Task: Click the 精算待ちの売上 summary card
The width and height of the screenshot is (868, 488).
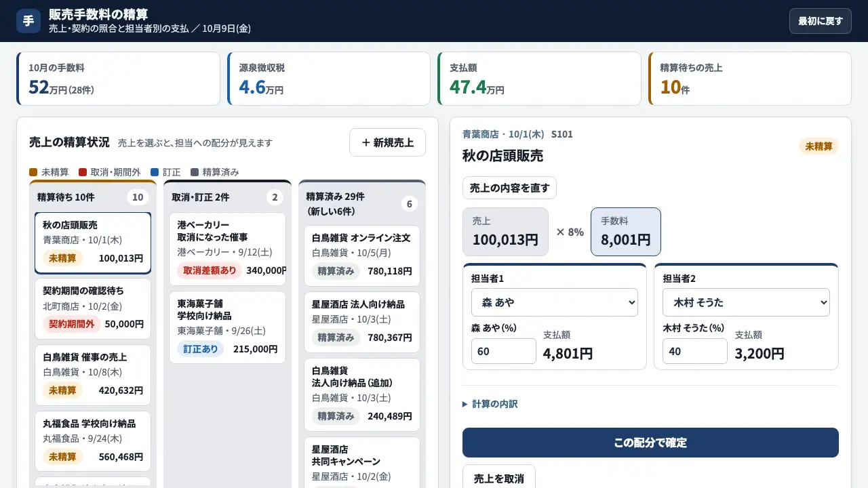Action: (x=750, y=79)
